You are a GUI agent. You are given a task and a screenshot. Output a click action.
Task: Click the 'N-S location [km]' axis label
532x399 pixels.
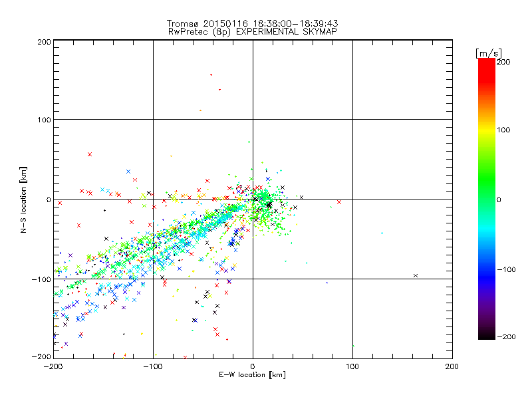pos(23,199)
